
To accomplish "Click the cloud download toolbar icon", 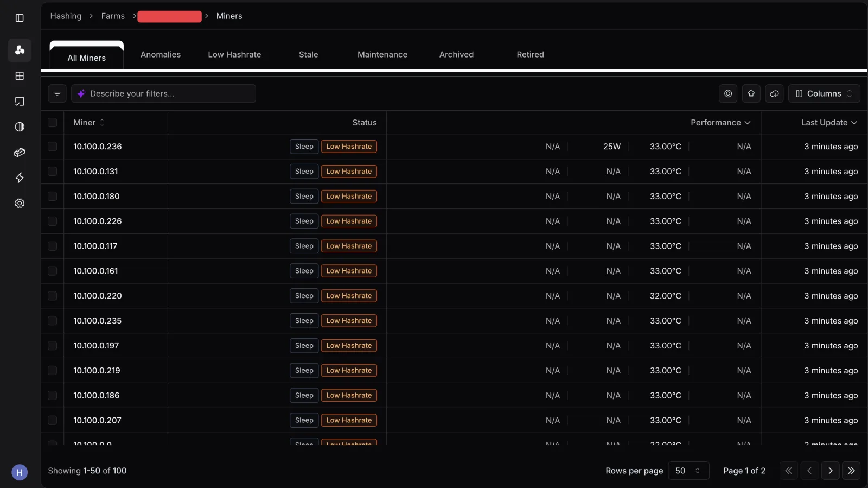I will click(x=774, y=93).
